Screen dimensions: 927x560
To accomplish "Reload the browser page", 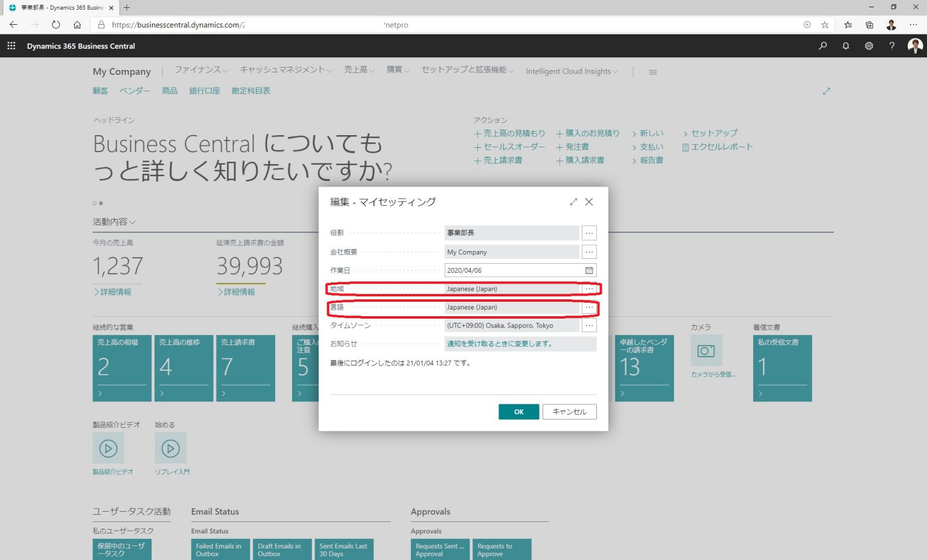I will point(56,25).
